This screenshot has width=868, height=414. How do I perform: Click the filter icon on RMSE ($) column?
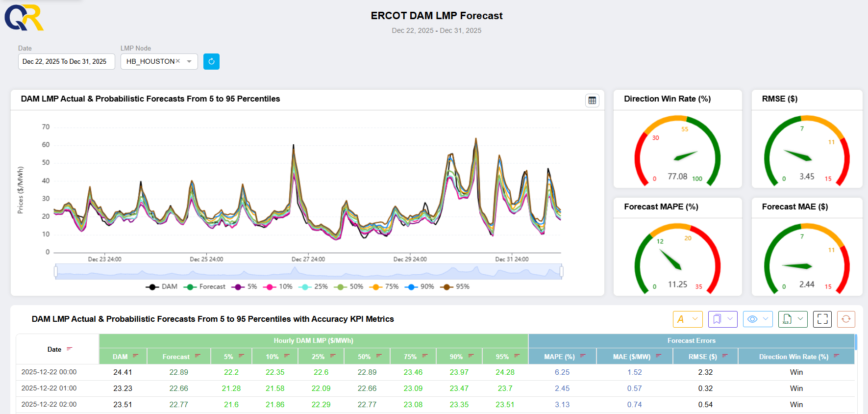pos(725,356)
